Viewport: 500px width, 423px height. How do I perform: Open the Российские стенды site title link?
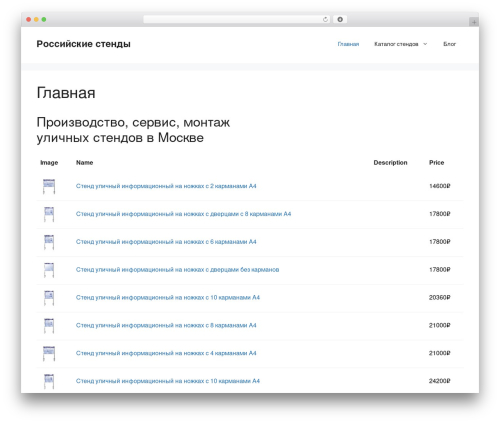pyautogui.click(x=83, y=44)
